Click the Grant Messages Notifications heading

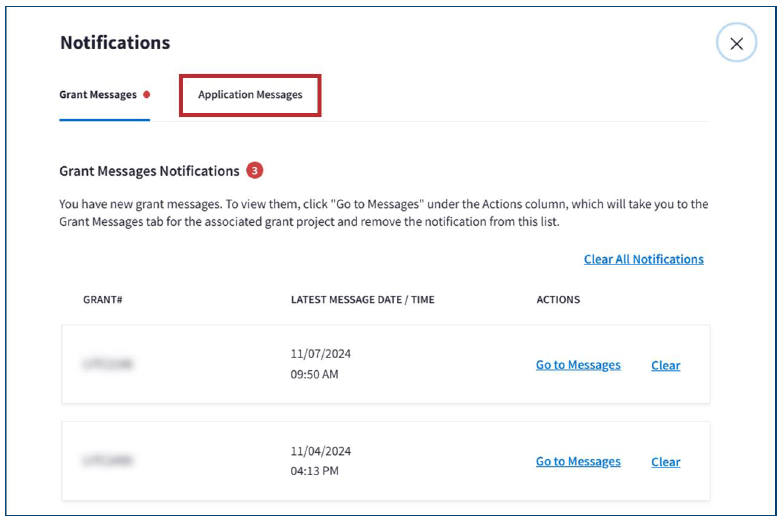(x=149, y=171)
